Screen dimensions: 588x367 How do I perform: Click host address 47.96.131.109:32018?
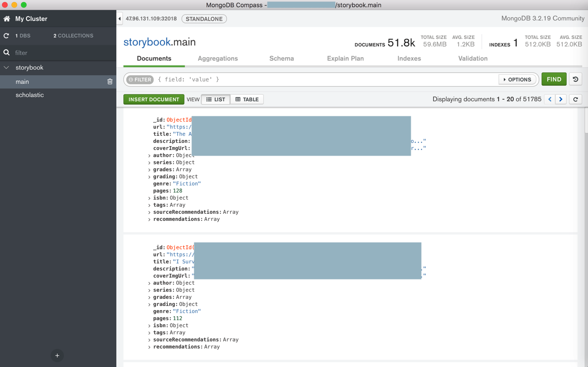151,19
